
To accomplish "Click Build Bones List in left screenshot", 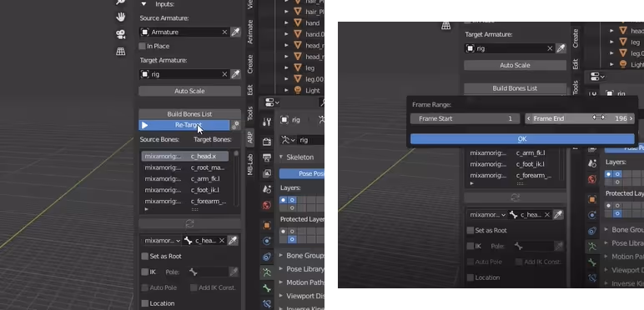I will (x=189, y=114).
